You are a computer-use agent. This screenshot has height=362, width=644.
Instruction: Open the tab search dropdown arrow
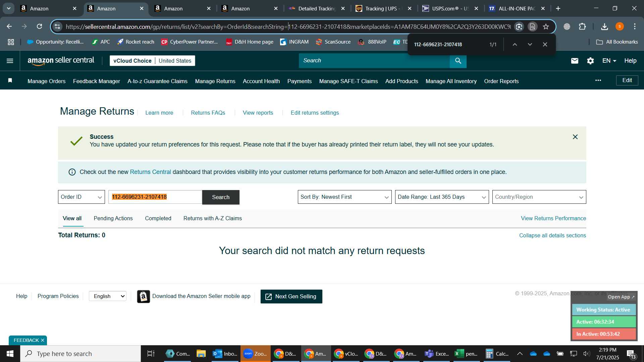(x=8, y=8)
